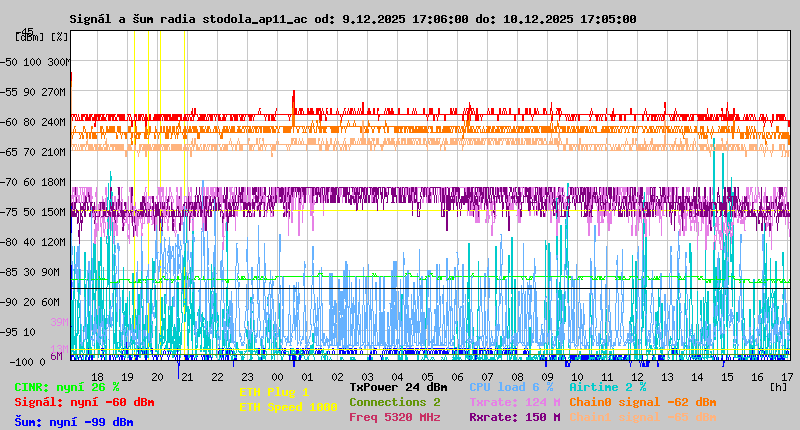Image resolution: width=800 pixels, height=430 pixels.
Task: Click the 'Txrate: 124 M' legend label
Action: [x=514, y=402]
